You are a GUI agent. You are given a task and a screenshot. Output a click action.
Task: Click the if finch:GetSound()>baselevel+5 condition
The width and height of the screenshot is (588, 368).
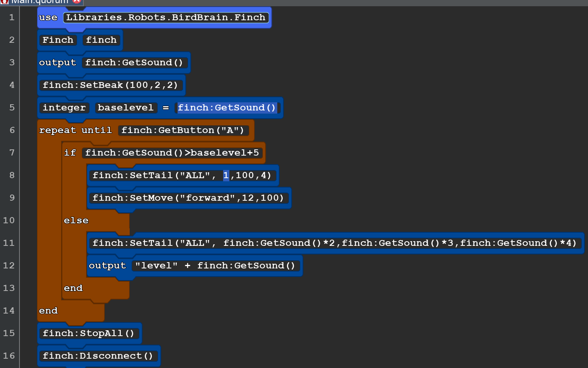click(x=173, y=152)
